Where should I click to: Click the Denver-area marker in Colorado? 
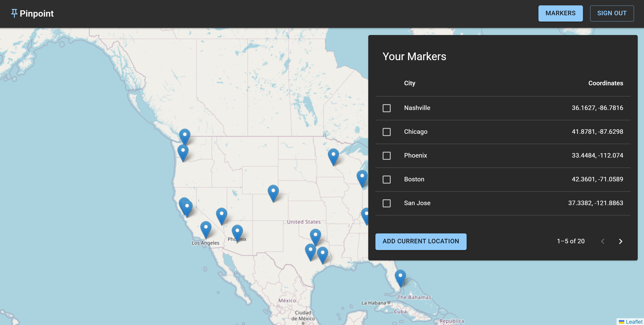click(x=273, y=193)
